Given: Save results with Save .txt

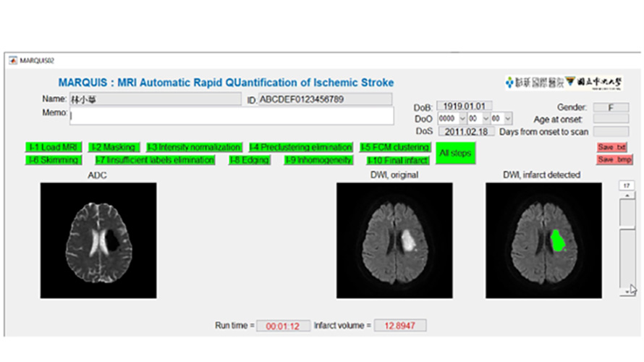Looking at the screenshot, I should [611, 147].
